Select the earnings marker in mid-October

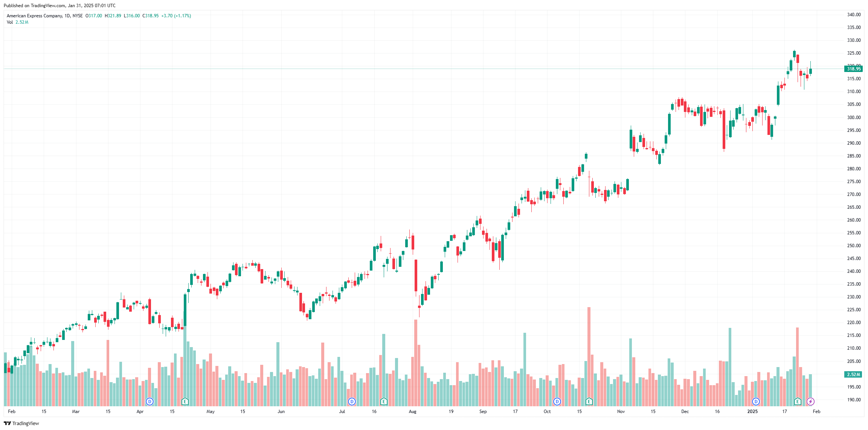tap(589, 401)
